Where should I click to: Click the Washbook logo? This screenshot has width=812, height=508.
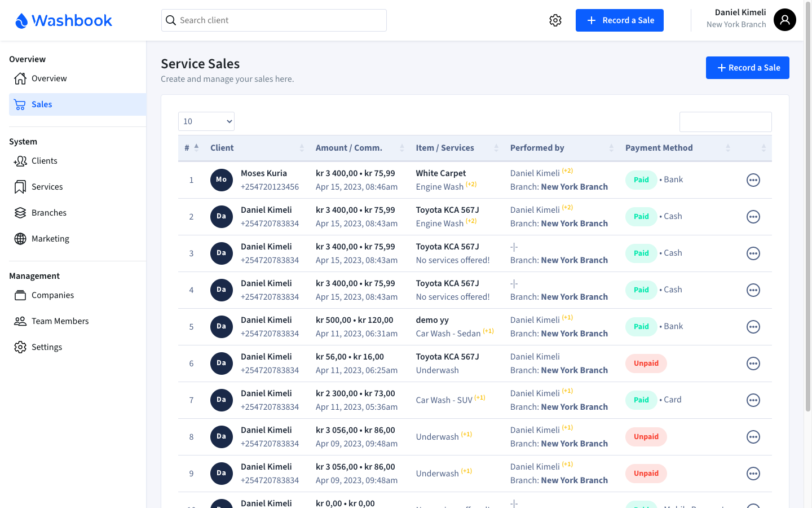coord(64,21)
